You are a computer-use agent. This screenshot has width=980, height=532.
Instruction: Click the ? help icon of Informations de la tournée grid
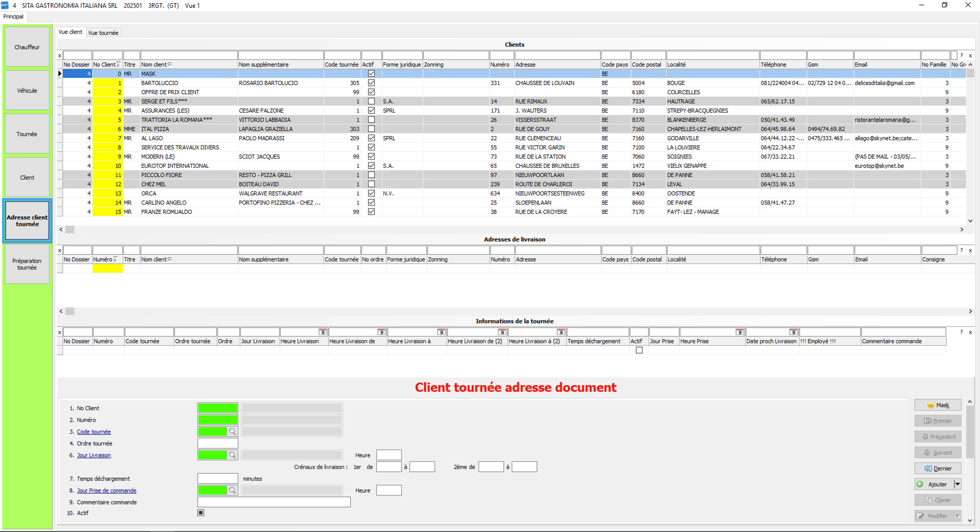[962, 332]
